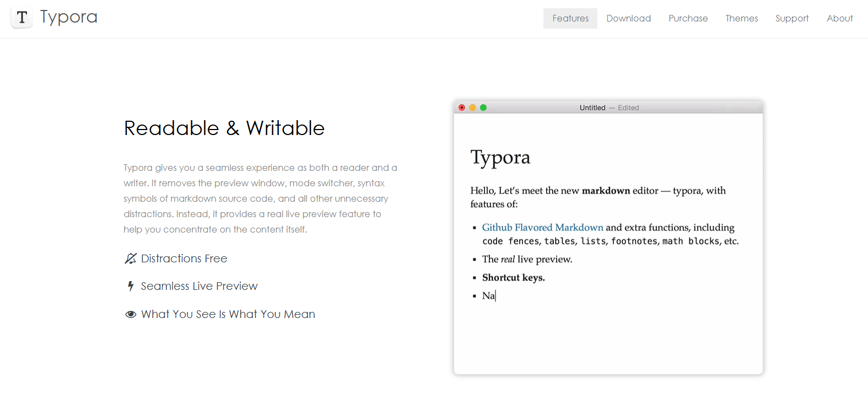The width and height of the screenshot is (868, 415).
Task: Click the Readable & Writable heading
Action: tap(224, 128)
